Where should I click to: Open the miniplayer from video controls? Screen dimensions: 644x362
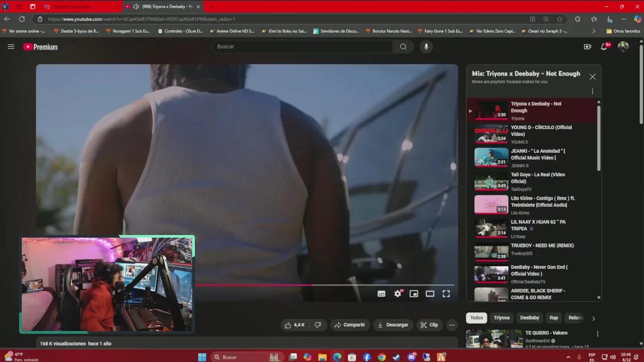click(414, 294)
